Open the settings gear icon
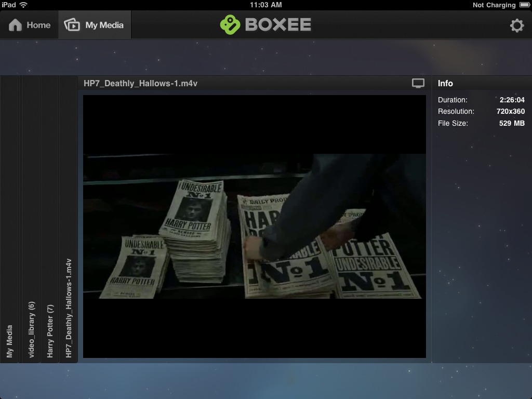The width and height of the screenshot is (532, 399). 517,25
